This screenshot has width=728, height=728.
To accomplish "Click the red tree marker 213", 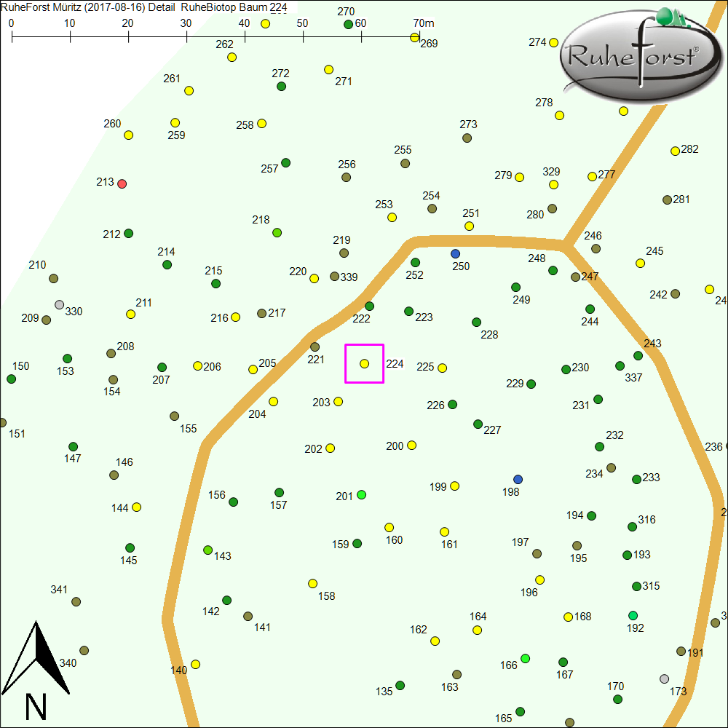I will [122, 183].
